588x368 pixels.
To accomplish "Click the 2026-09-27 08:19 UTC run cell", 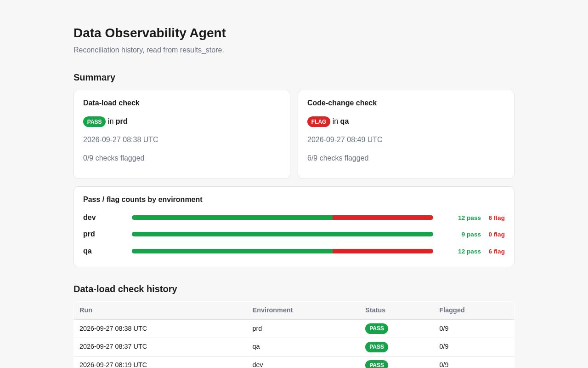I will [113, 364].
